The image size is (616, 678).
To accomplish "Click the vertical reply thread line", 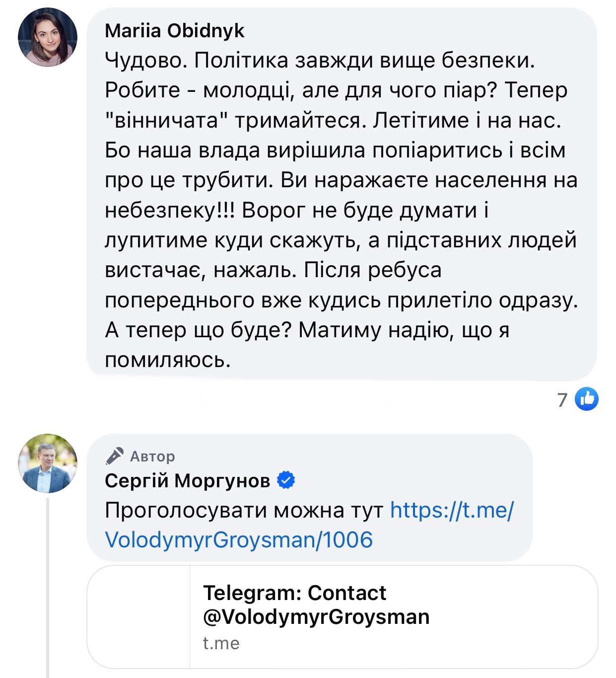I will [x=48, y=586].
